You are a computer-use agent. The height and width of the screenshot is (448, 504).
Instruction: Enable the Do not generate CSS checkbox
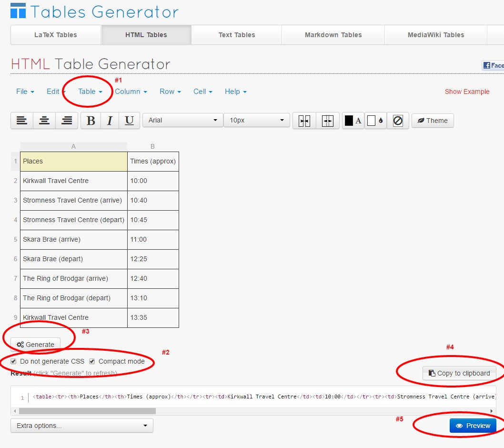tap(13, 361)
